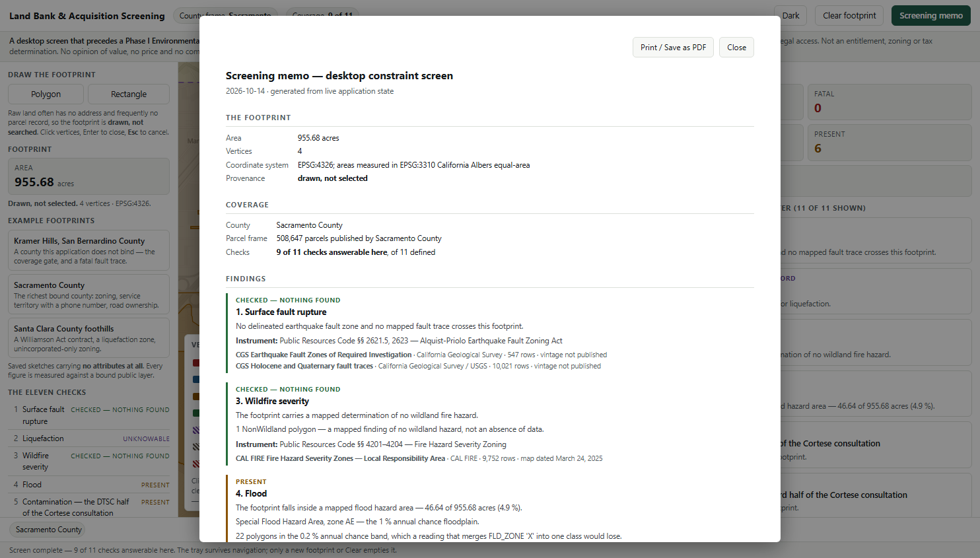
Task: Load the Sacramento County example footprint
Action: coord(88,295)
